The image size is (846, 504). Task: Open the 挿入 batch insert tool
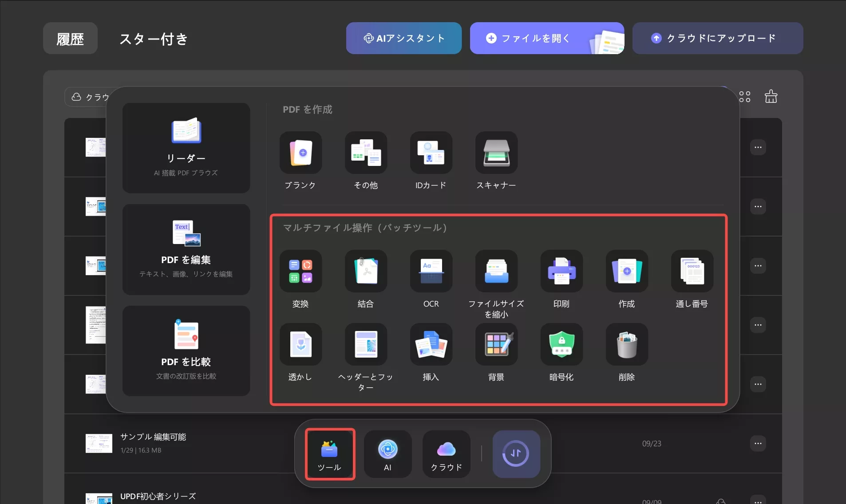click(x=431, y=344)
